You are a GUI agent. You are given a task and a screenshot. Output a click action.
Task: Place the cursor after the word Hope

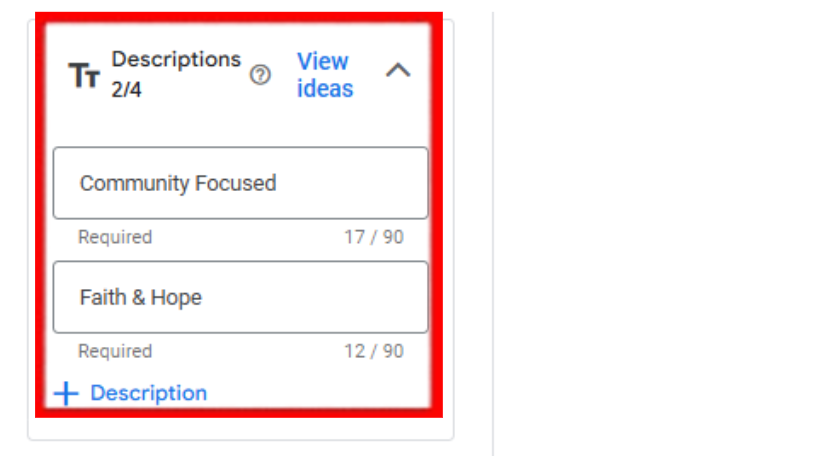204,297
